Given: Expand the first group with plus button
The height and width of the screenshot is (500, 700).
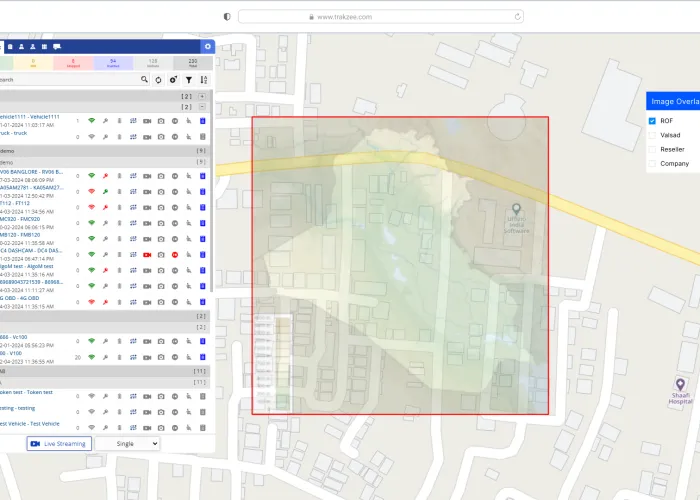Looking at the screenshot, I should (203, 96).
